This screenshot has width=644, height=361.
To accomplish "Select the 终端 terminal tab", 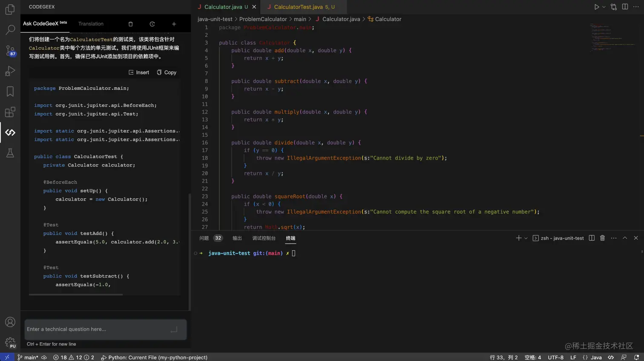I will (x=290, y=238).
